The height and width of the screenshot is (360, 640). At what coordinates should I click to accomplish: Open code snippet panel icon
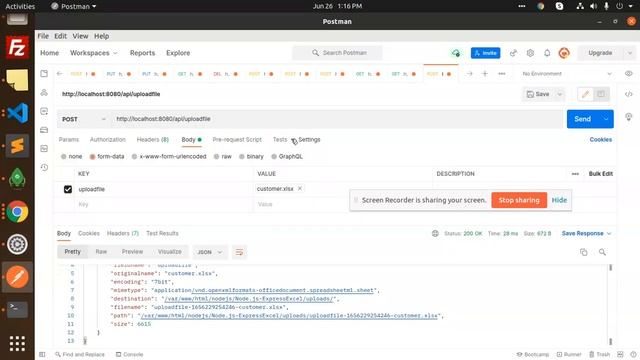point(629,94)
